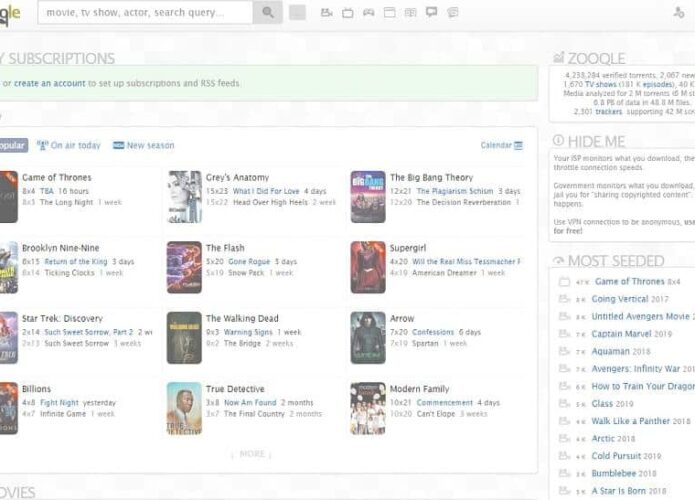Switch to the On air today tab
This screenshot has height=500, width=695.
69,145
